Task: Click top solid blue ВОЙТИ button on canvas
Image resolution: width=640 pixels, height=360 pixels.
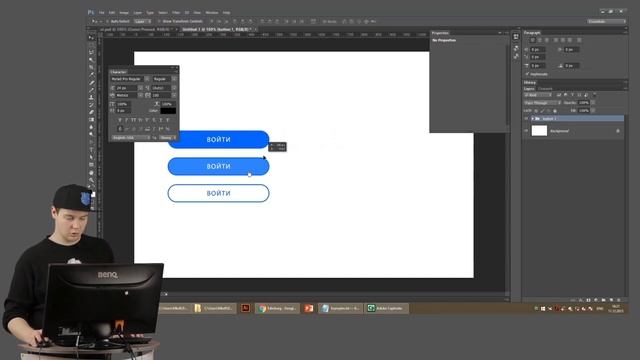Action: click(x=219, y=140)
